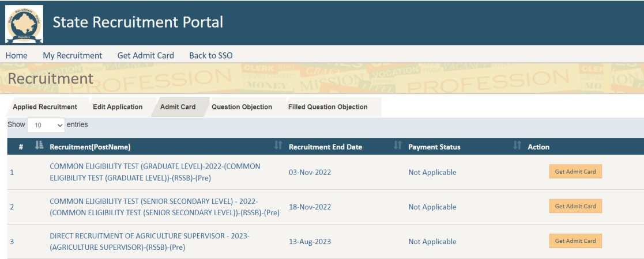Click the Recruitment page heading
This screenshot has height=259, width=644.
51,78
